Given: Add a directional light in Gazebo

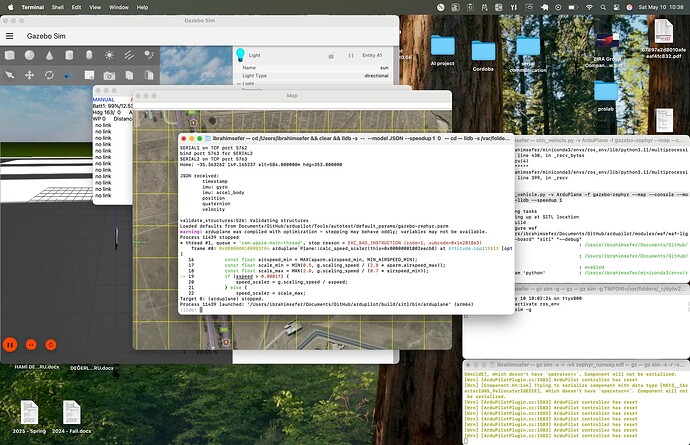Looking at the screenshot, I should [129, 55].
